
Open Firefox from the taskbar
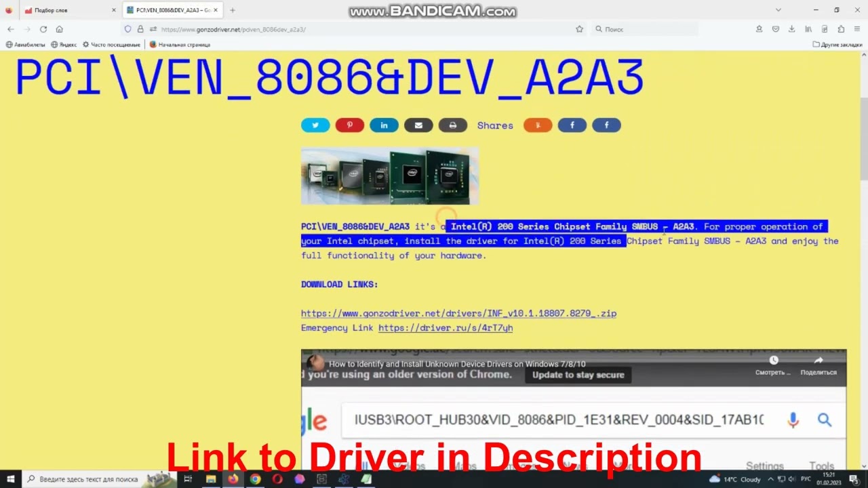(x=233, y=479)
